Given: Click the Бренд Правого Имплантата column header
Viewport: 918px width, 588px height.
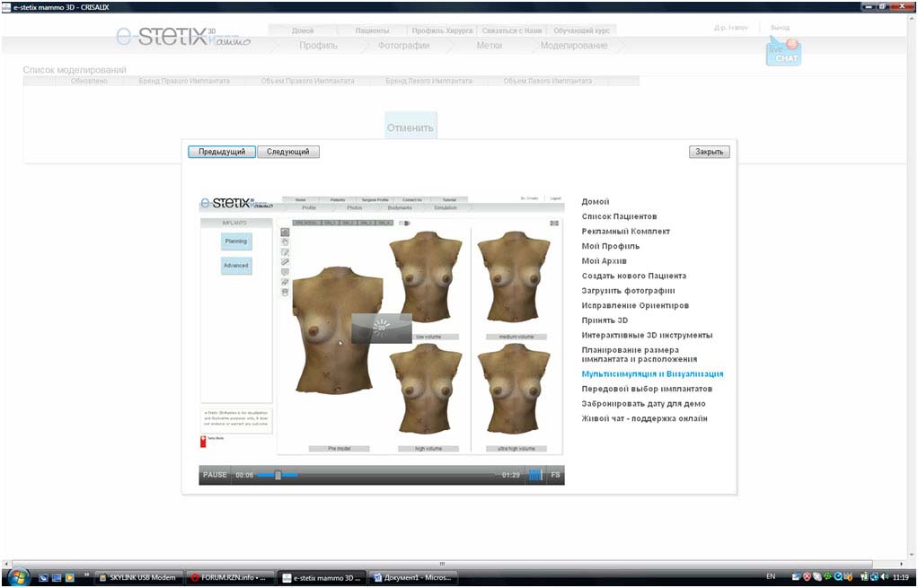Looking at the screenshot, I should [184, 81].
